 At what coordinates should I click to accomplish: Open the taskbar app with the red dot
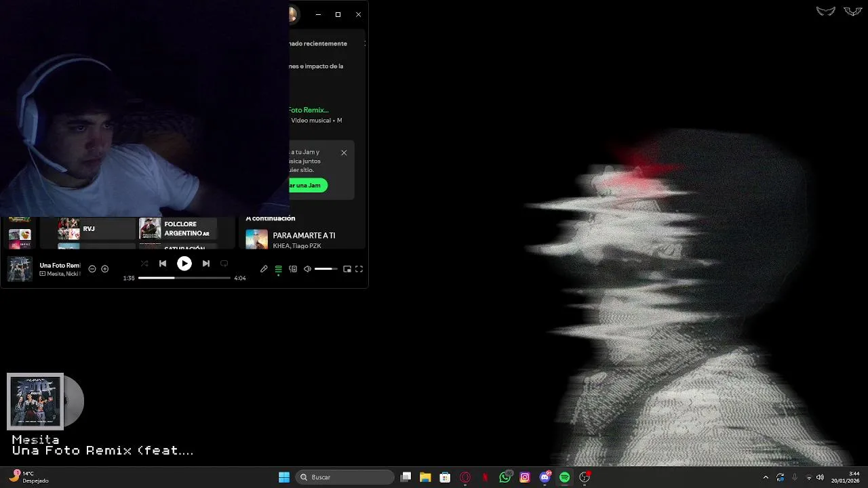tap(585, 477)
